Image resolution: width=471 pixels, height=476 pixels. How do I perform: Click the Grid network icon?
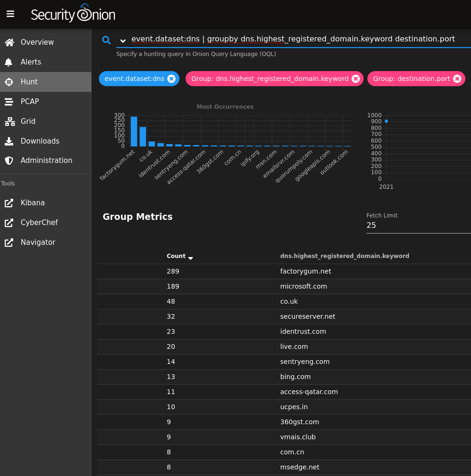(10, 121)
